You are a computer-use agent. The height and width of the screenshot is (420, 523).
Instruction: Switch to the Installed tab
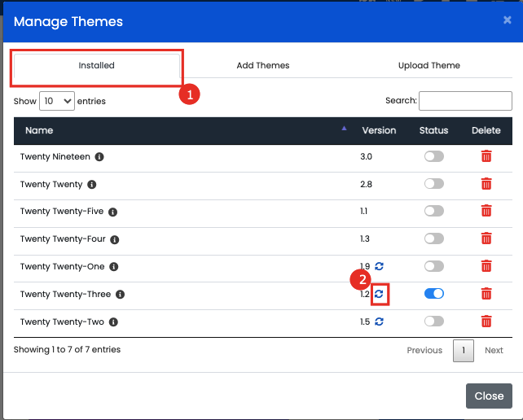click(97, 66)
